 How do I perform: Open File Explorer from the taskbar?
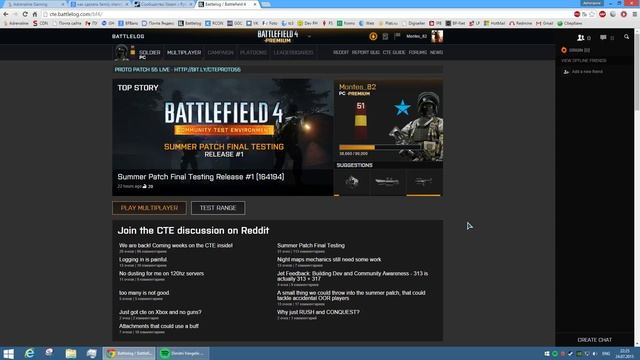pyautogui.click(x=71, y=353)
